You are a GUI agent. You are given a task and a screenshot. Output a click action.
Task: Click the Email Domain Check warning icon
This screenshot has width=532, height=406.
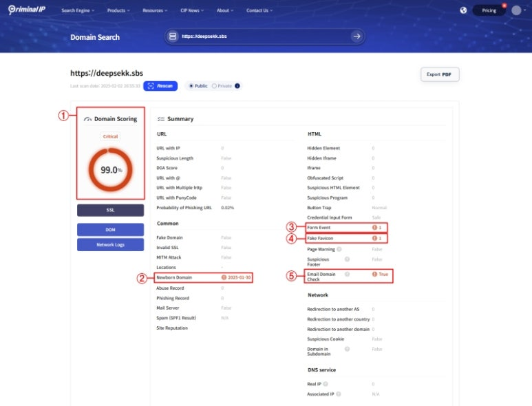[374, 274]
